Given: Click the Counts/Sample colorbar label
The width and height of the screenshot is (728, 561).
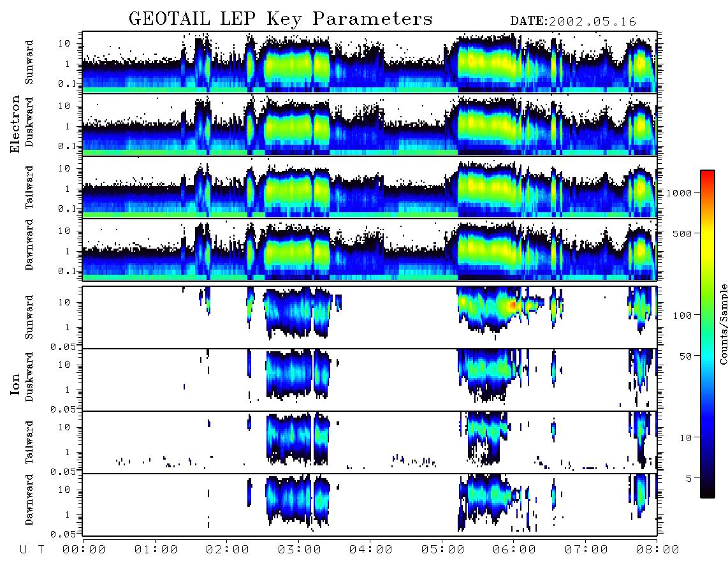Looking at the screenshot, I should click(723, 324).
